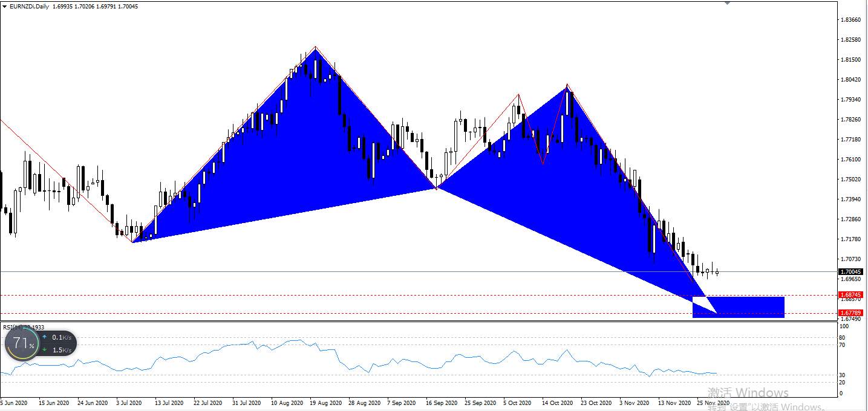Image resolution: width=868 pixels, height=411 pixels.
Task: Click the 16 Sep 2020 date label
Action: (x=442, y=403)
